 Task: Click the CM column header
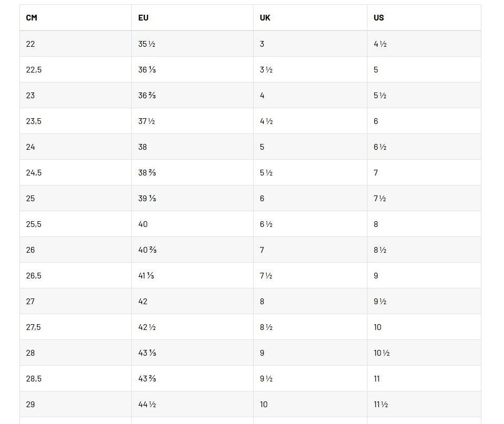(x=31, y=17)
